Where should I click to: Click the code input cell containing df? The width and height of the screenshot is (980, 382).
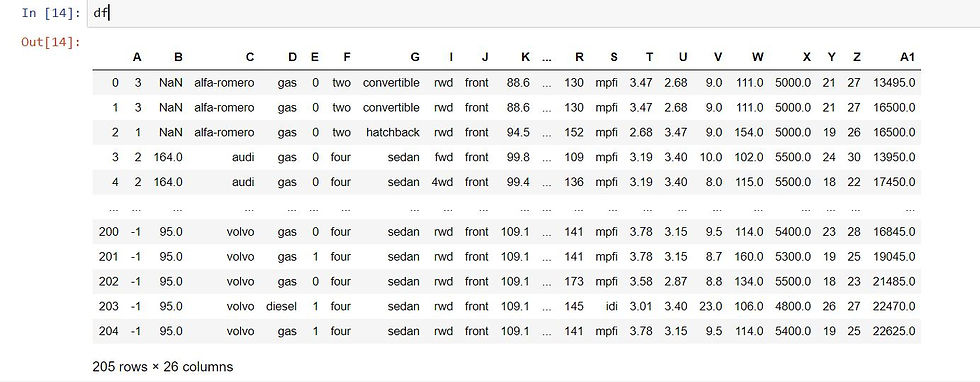533,13
